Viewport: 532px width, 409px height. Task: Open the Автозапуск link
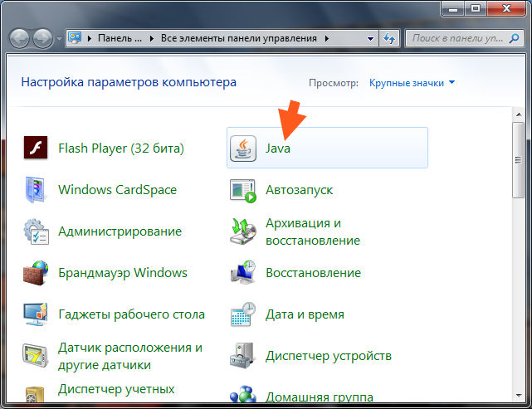(300, 190)
